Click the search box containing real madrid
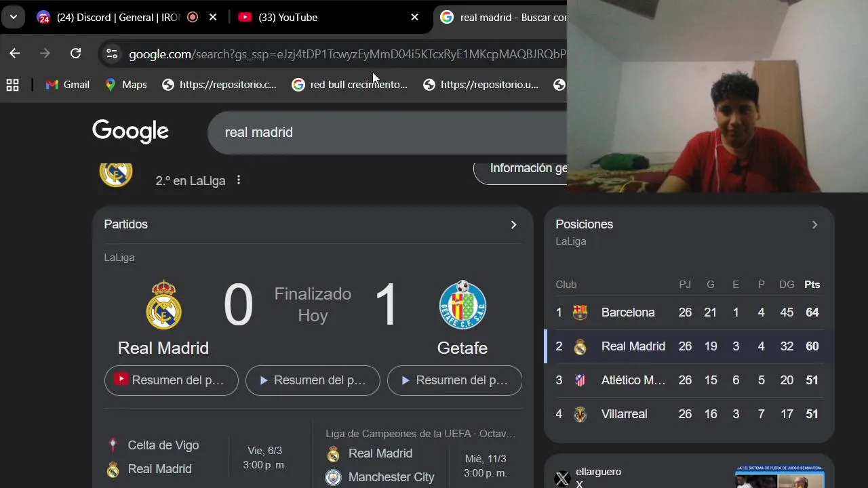This screenshot has width=868, height=488. point(387,132)
